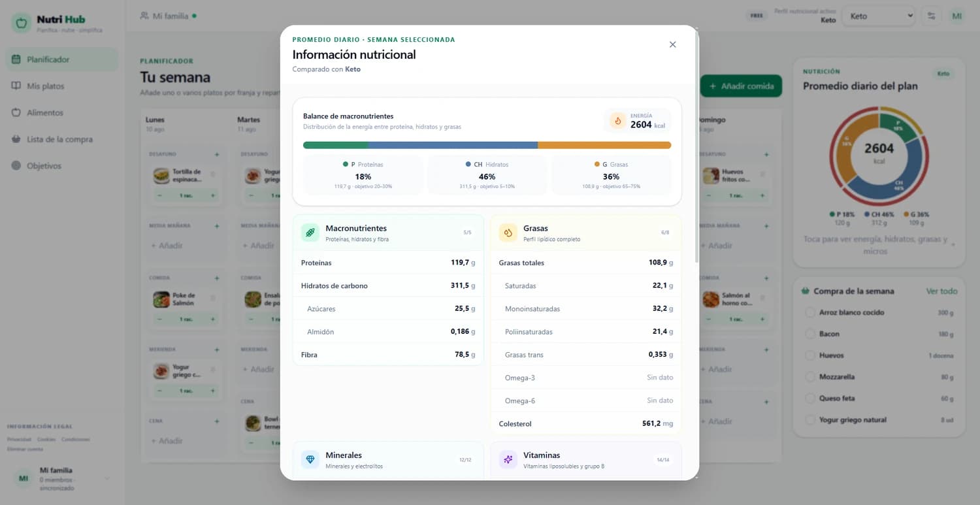Click the Grasas droplet section icon
The image size is (980, 505).
pos(508,233)
